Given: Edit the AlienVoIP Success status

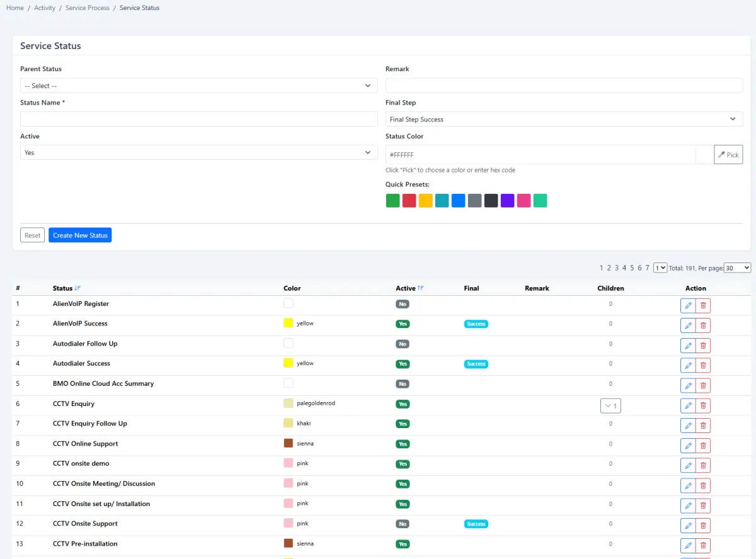Looking at the screenshot, I should [688, 325].
